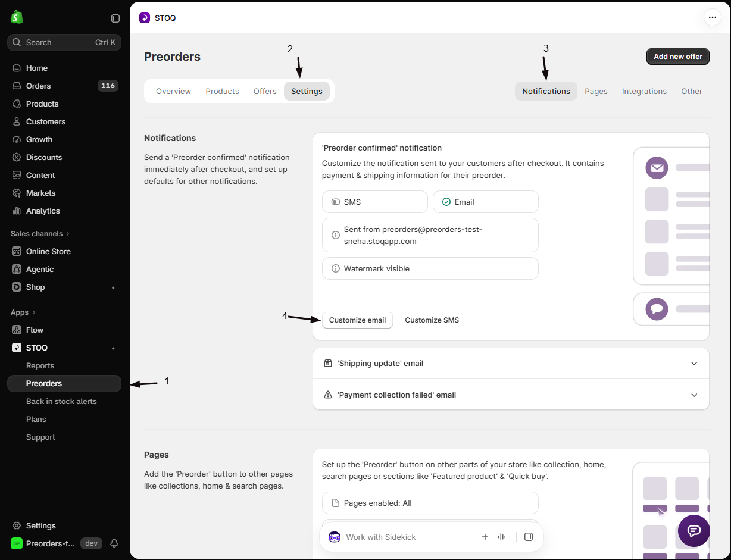Click the Agentic channel icon
The image size is (731, 560).
pos(17,269)
